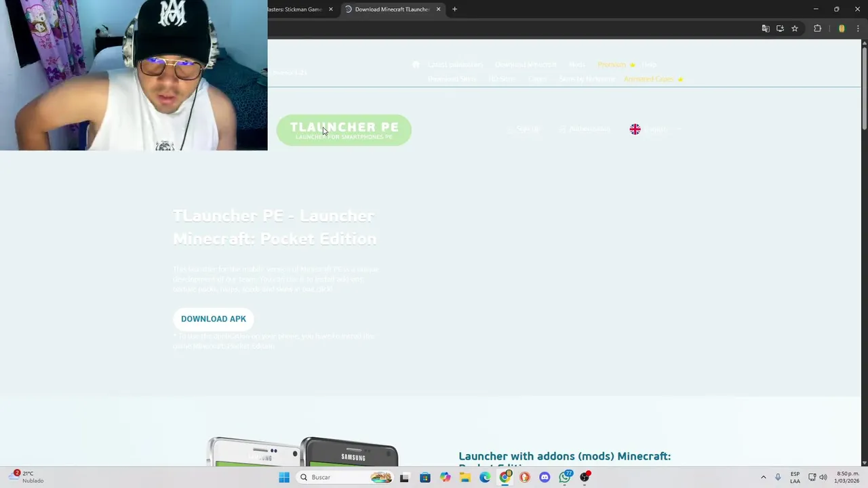
Task: Open the Windows Start menu
Action: (x=284, y=477)
